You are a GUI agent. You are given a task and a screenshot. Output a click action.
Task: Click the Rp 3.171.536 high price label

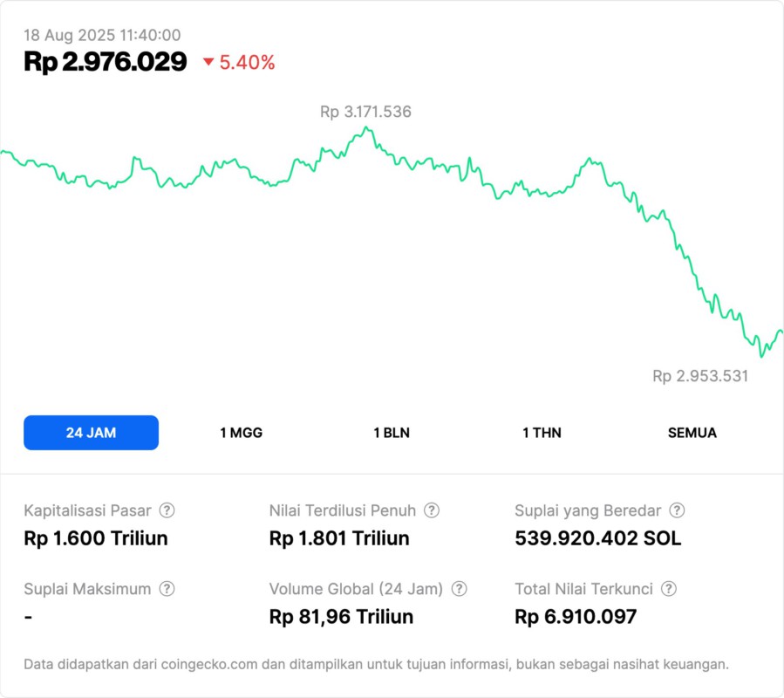pyautogui.click(x=365, y=112)
